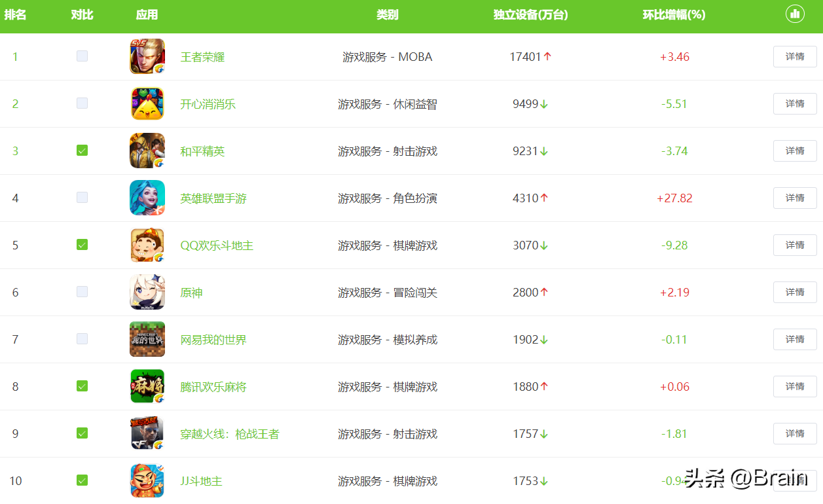Open the JJ斗地主 app name link
The height and width of the screenshot is (504, 823).
[x=202, y=481]
